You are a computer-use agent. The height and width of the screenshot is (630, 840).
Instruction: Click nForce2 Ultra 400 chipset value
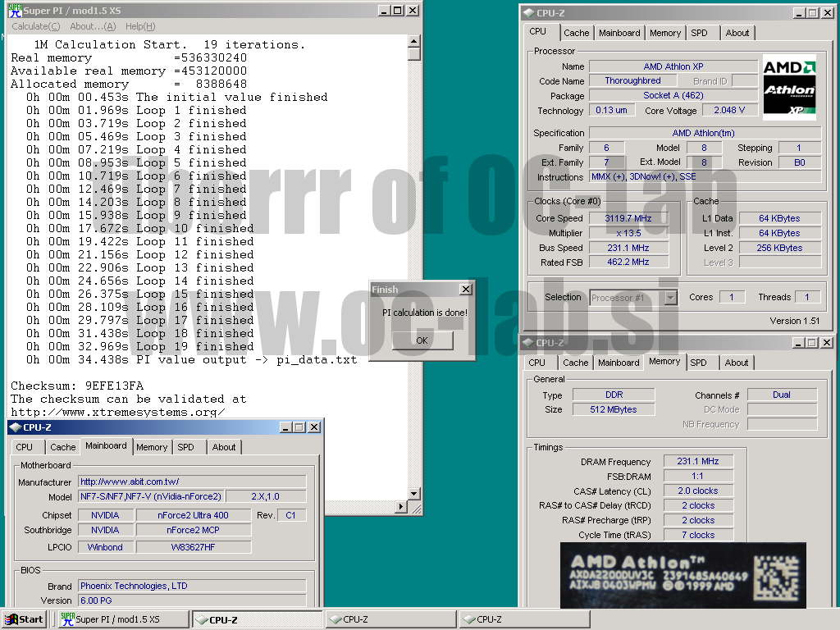point(194,515)
